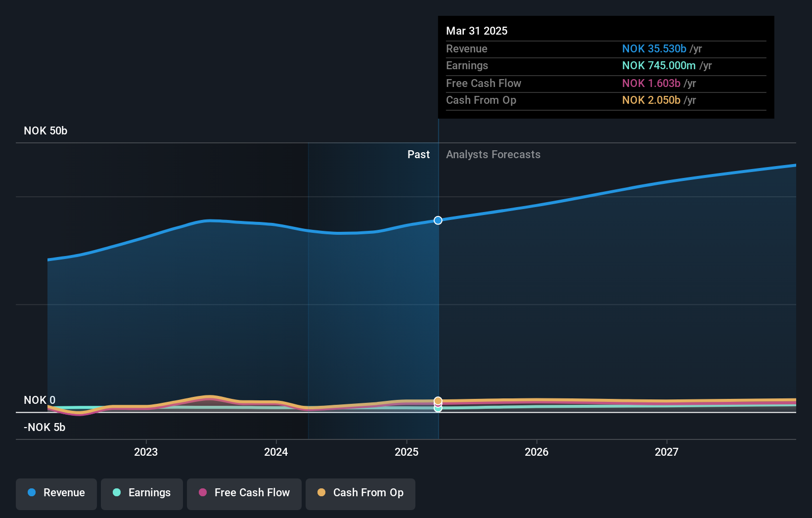The height and width of the screenshot is (518, 812).
Task: Toggle the Free Cash Flow legend button
Action: pyautogui.click(x=244, y=494)
